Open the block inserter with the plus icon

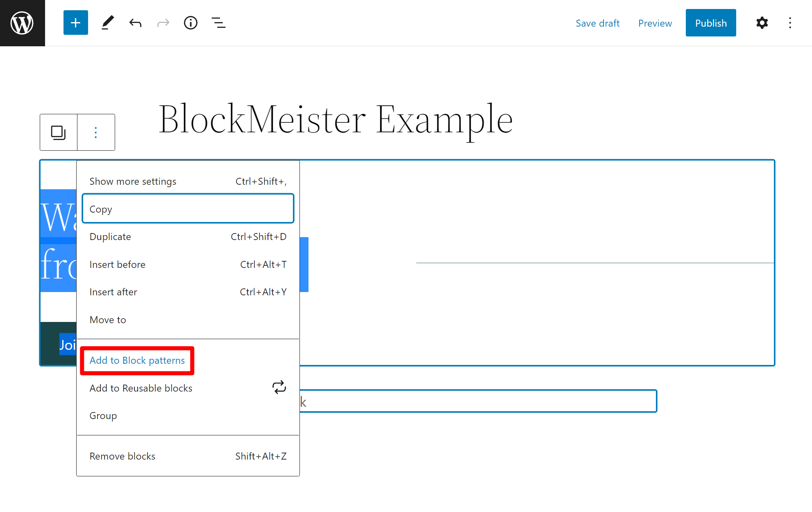75,23
